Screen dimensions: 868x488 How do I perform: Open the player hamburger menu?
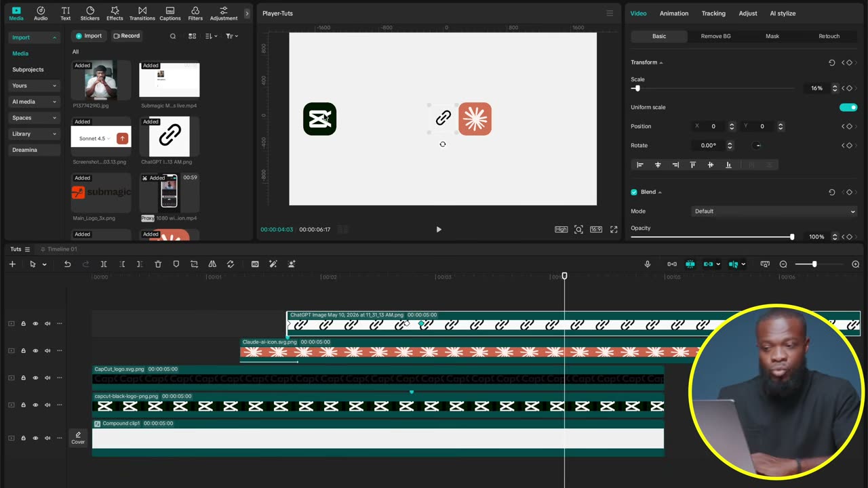click(610, 14)
